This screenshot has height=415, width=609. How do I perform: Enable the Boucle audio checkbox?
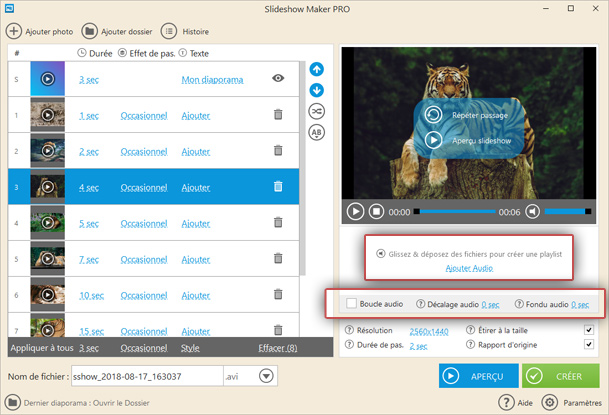click(x=351, y=304)
